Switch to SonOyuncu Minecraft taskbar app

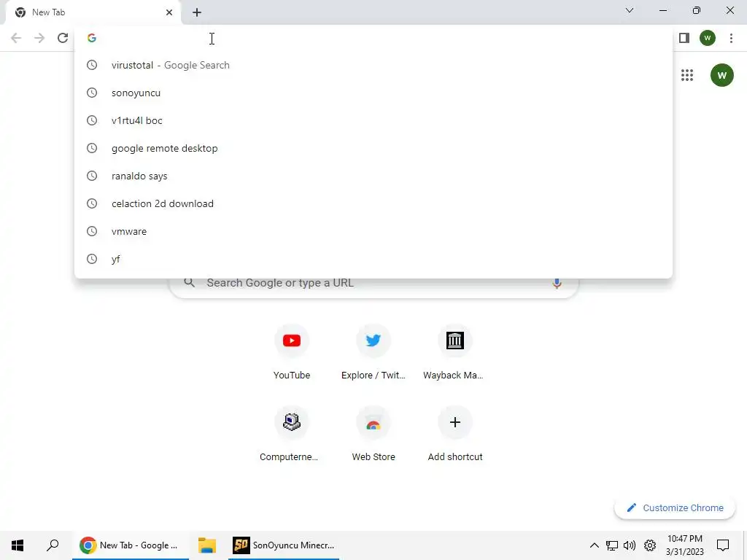click(x=284, y=545)
